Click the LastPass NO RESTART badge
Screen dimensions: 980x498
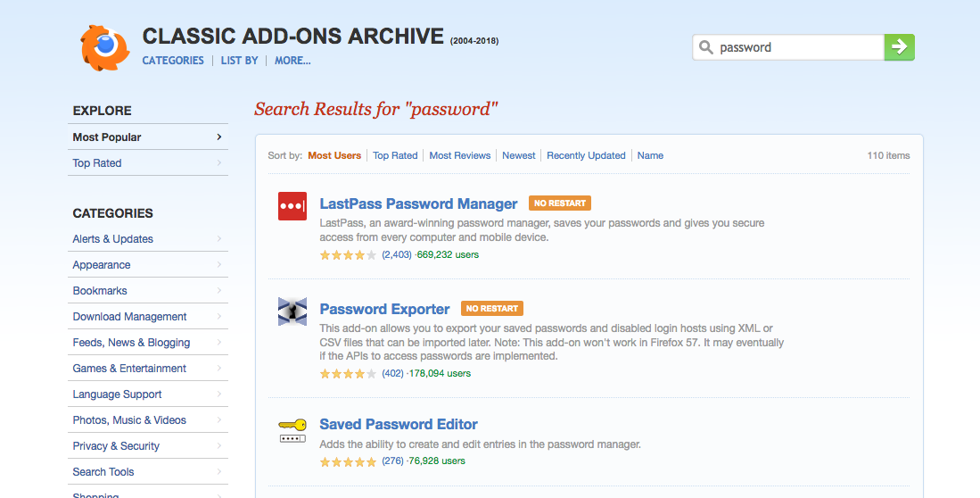pyautogui.click(x=560, y=203)
